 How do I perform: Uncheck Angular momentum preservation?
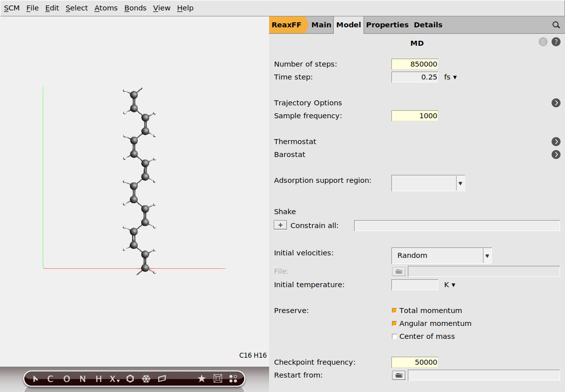pyautogui.click(x=394, y=323)
